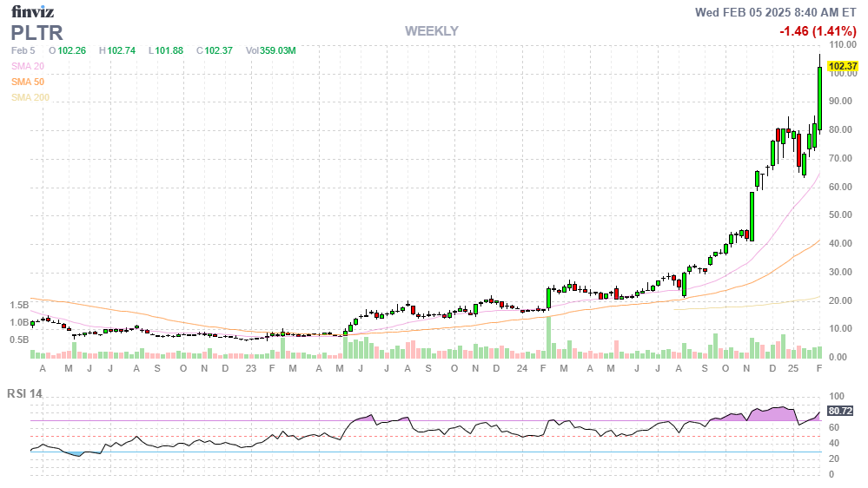Click the 70.00 price axis label
868x488 pixels.
point(840,158)
